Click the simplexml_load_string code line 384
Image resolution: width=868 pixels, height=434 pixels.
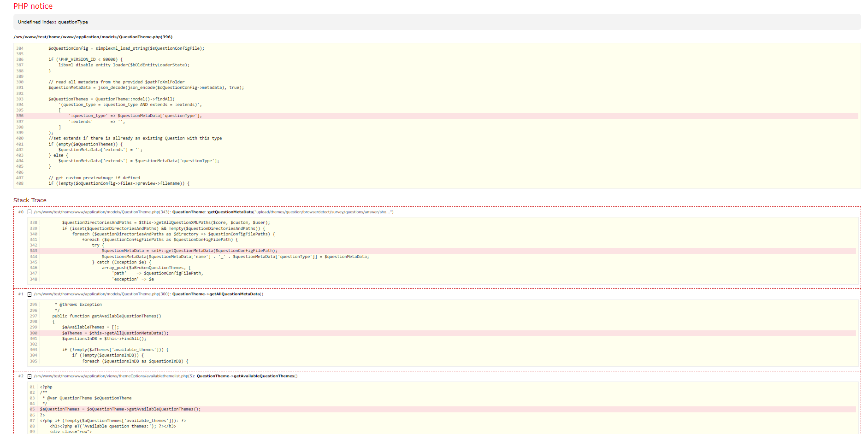[126, 48]
